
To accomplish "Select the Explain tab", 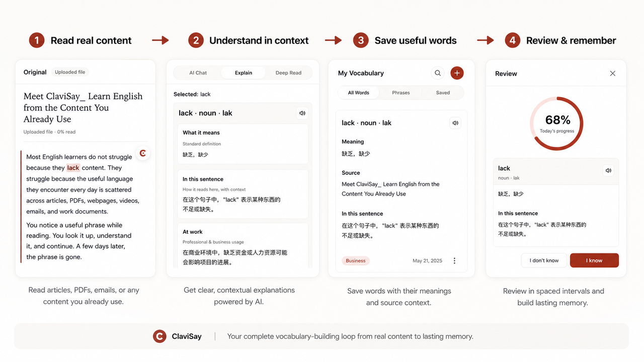I will pos(244,73).
